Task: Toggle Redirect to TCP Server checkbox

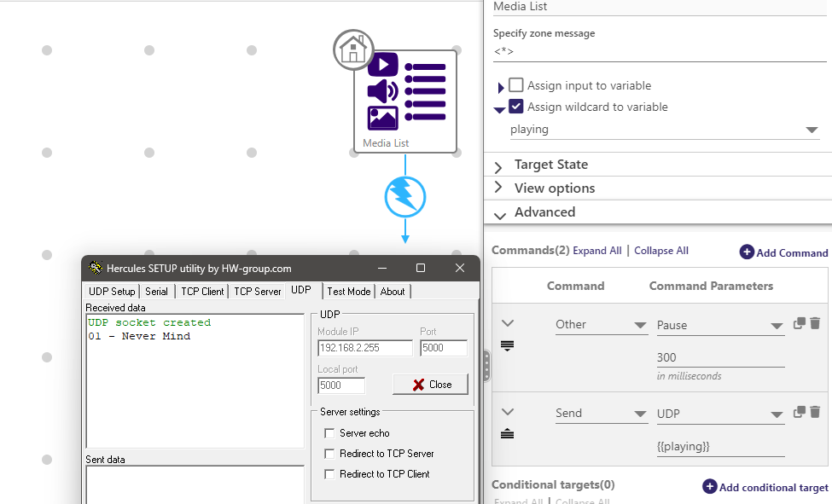Action: [x=330, y=454]
